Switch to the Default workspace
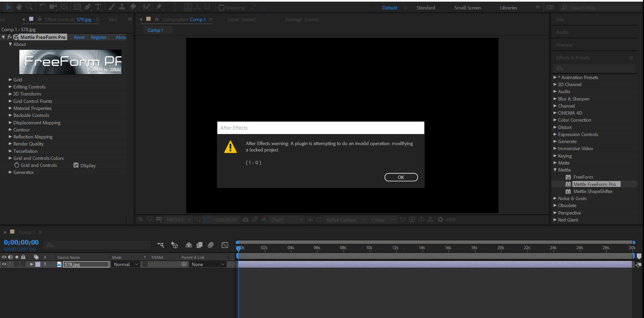 390,8
